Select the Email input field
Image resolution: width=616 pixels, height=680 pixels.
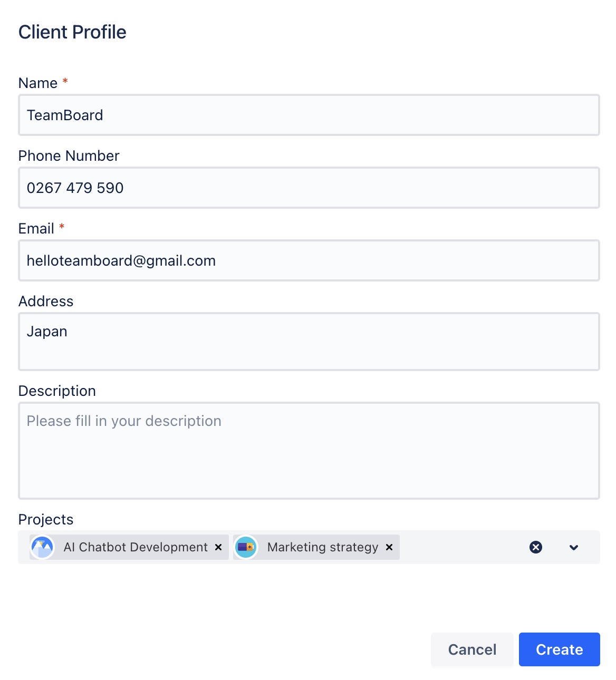coord(309,260)
